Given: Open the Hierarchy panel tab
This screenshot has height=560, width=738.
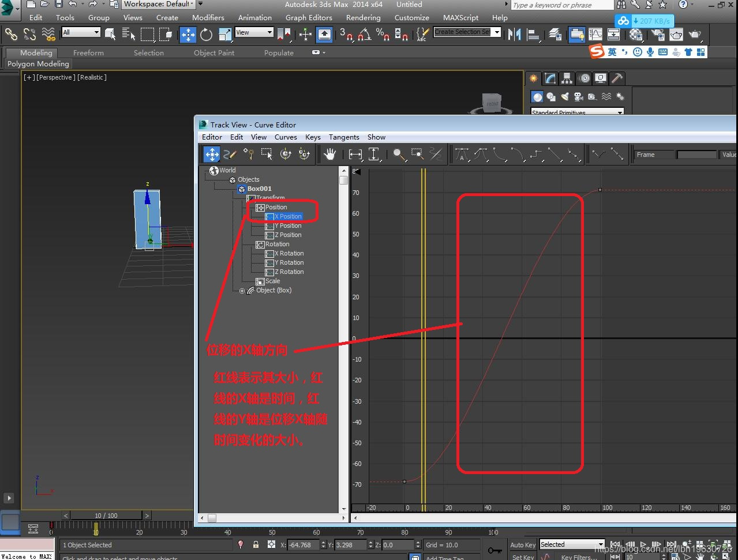Looking at the screenshot, I should (567, 78).
